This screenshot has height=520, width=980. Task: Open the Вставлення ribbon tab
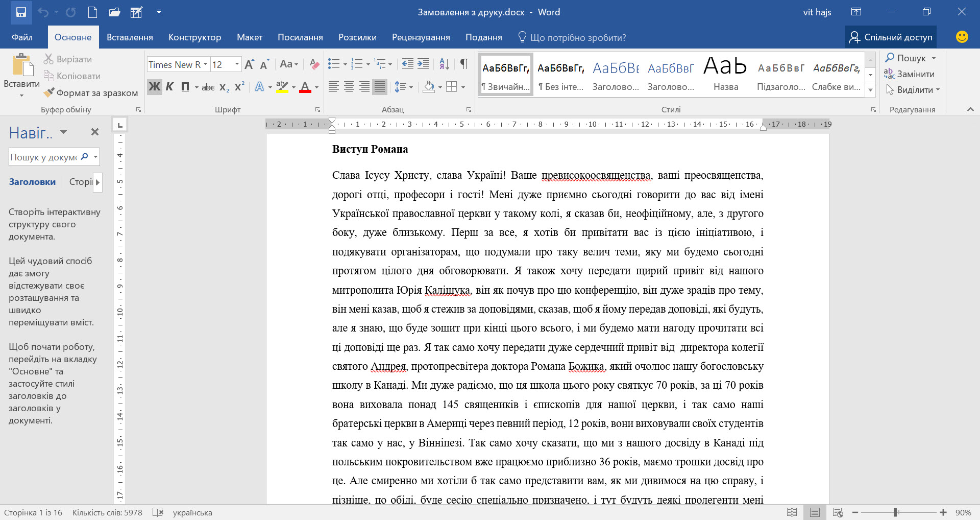[x=130, y=37]
